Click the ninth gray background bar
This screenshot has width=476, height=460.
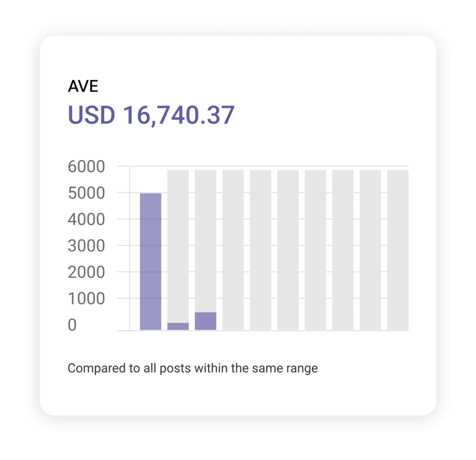[x=370, y=250]
